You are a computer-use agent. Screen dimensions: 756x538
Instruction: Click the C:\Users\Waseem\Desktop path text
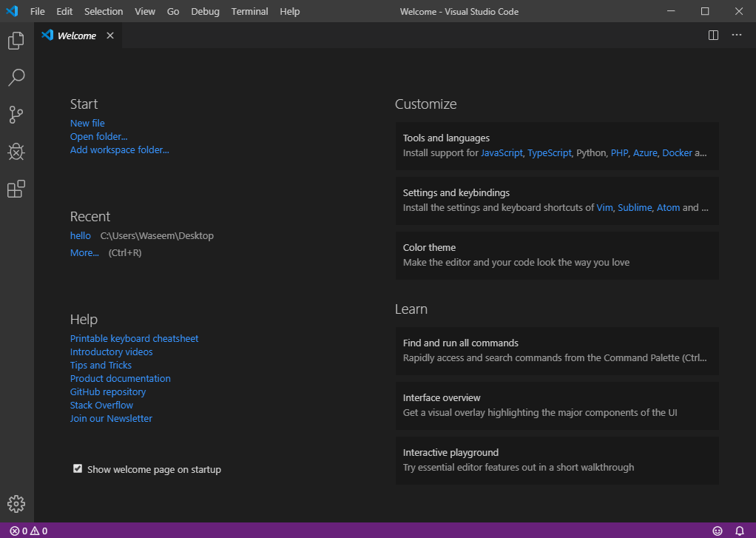pyautogui.click(x=157, y=235)
